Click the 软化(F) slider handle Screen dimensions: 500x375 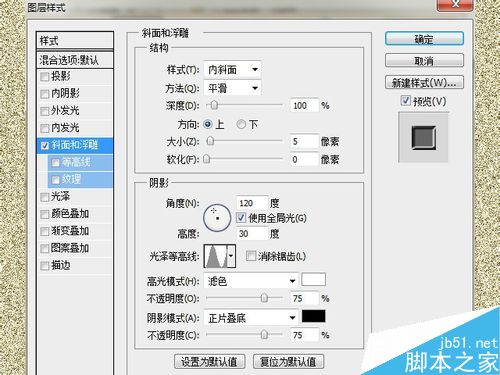pos(207,159)
